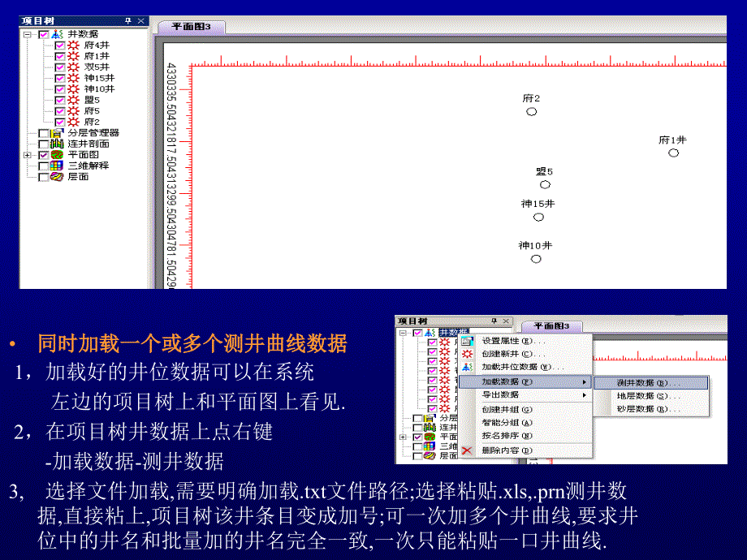Check the 连井剖面 checkbox in upper project tree
This screenshot has height=560, width=747.
pos(43,144)
